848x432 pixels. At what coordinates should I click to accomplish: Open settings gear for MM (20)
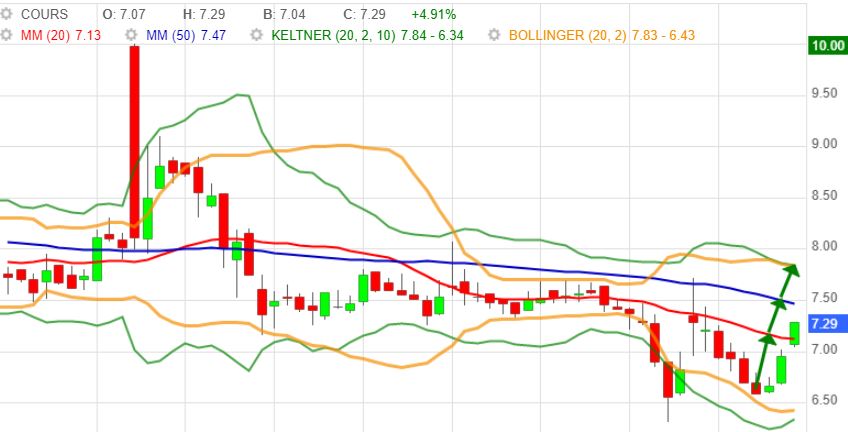coord(6,35)
